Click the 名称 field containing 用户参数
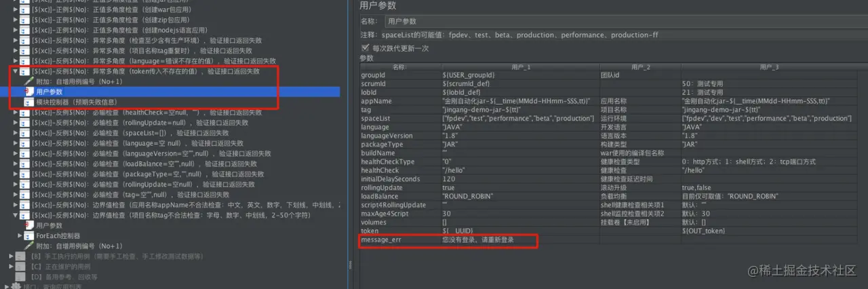868x289 pixels. coord(625,22)
